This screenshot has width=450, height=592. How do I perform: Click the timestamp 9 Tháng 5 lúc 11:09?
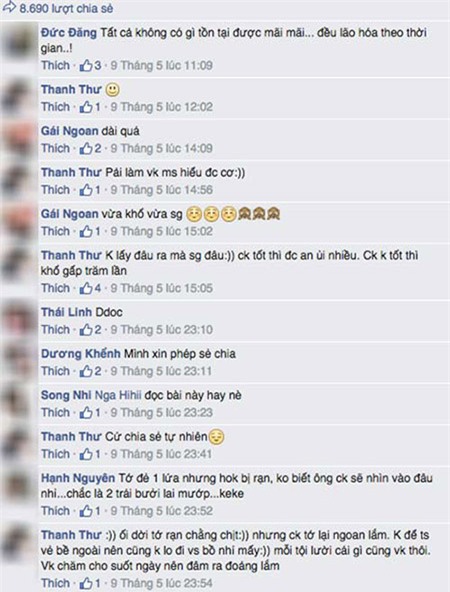[162, 66]
